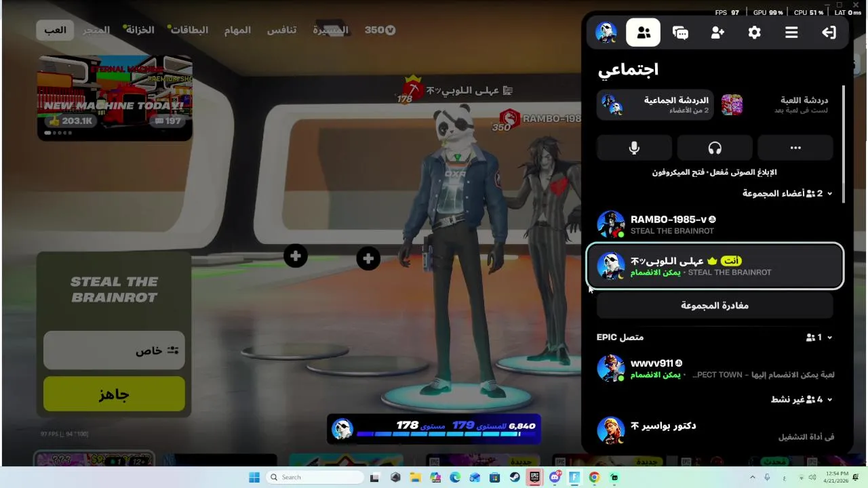The width and height of the screenshot is (868, 488).
Task: Click RAMBO-1985-v's avatar picture
Action: [x=610, y=224]
